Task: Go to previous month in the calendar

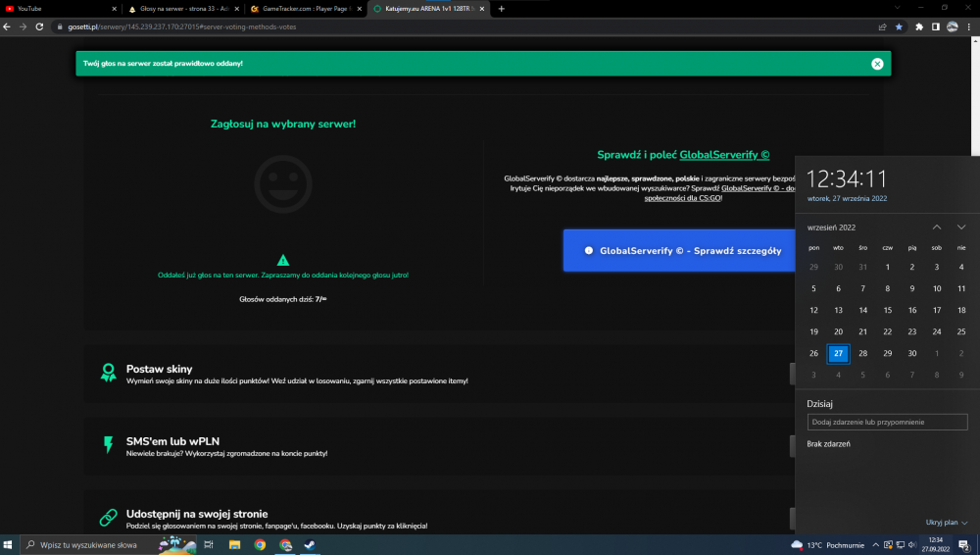Action: (936, 227)
